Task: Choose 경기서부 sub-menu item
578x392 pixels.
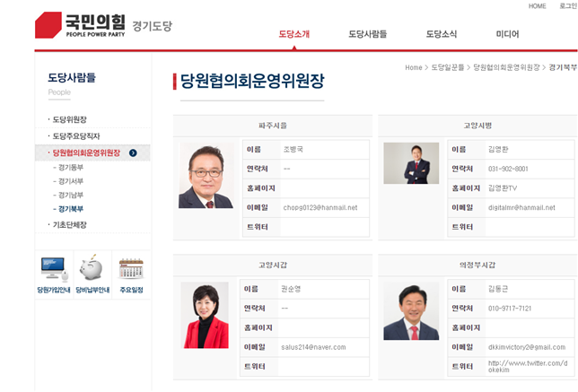Action: (70, 181)
